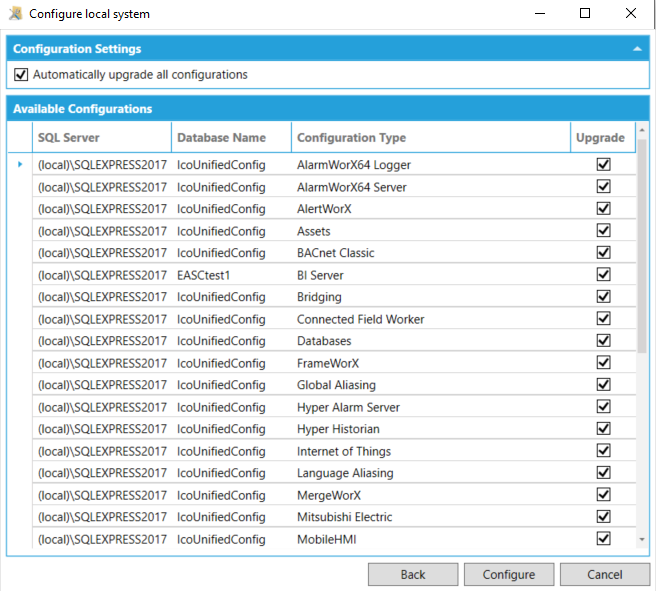Click the vertical scrollbar thumb
656x591 pixels.
coord(642,246)
